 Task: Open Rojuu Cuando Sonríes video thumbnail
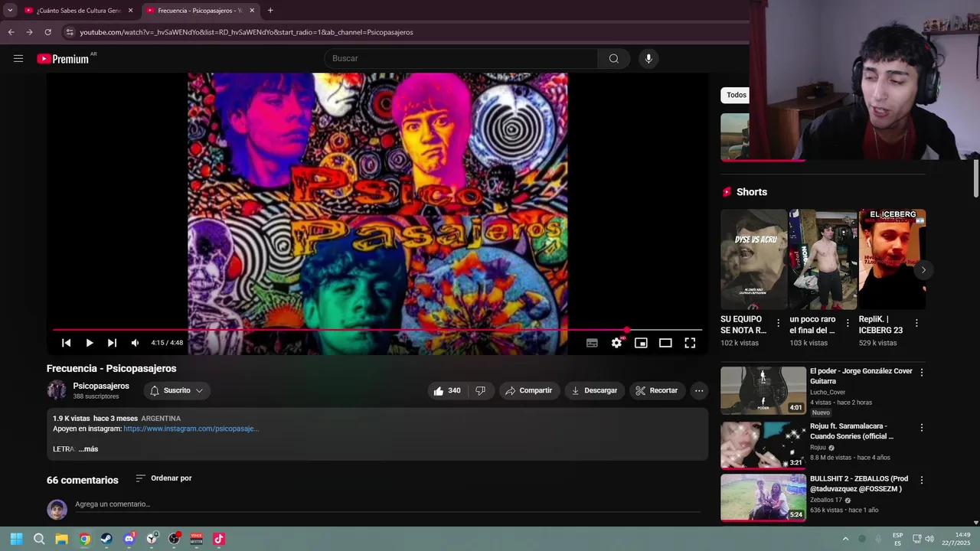(763, 445)
